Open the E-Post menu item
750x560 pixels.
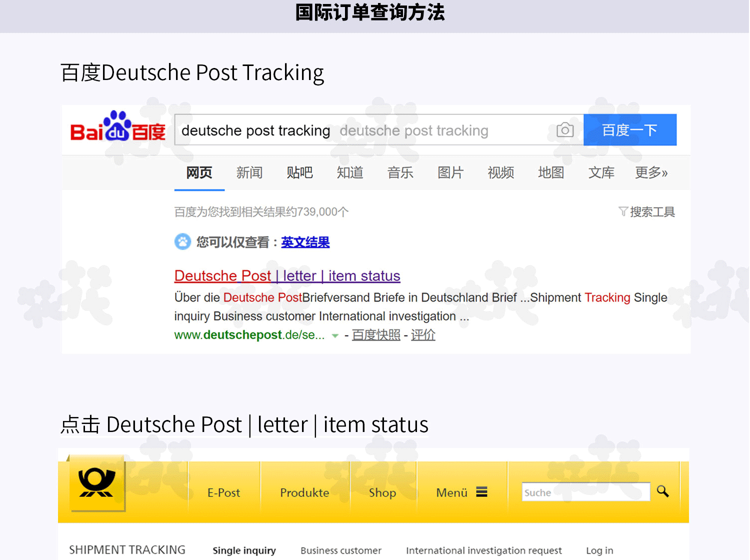224,492
